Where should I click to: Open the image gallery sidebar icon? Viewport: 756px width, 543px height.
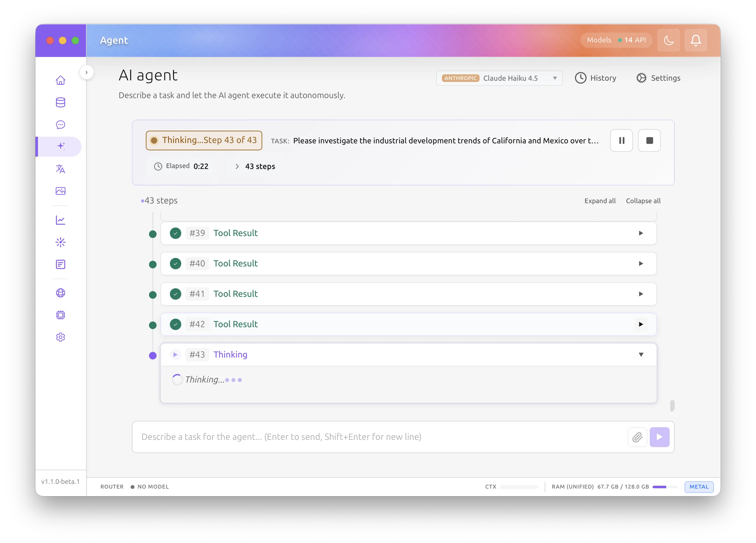coord(60,191)
